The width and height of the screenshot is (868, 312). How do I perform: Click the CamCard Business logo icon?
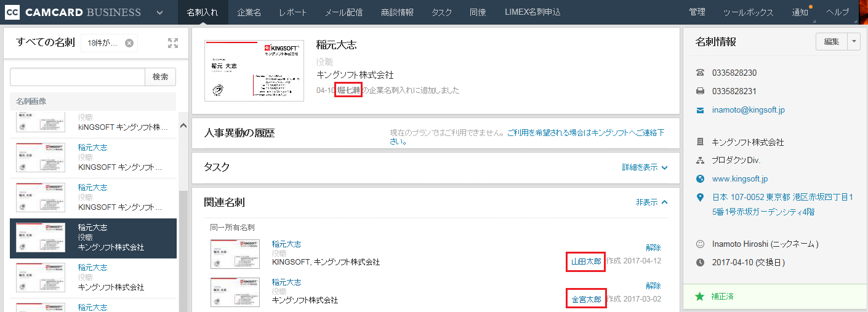coord(12,12)
